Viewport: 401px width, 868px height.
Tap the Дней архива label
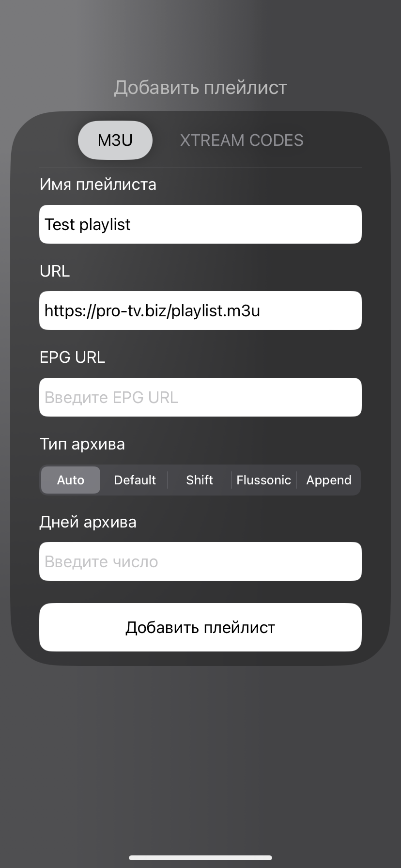coord(88,522)
